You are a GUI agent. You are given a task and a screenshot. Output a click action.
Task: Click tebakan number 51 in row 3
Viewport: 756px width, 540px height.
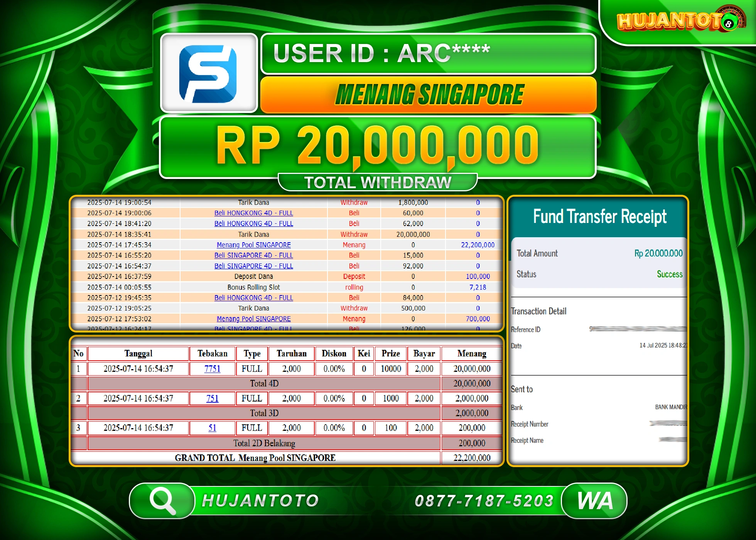point(212,428)
